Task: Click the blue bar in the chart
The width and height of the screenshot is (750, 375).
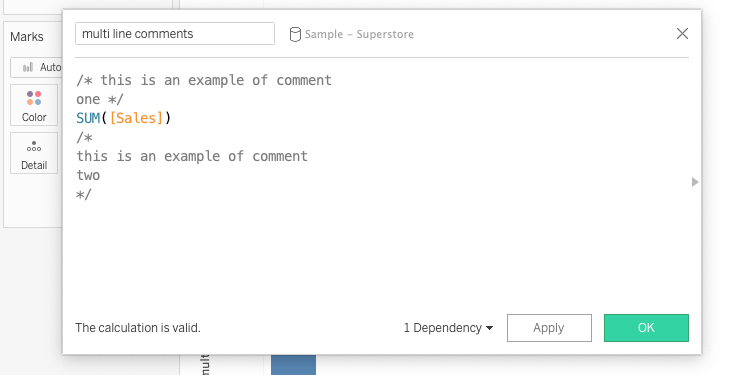Action: tap(293, 365)
